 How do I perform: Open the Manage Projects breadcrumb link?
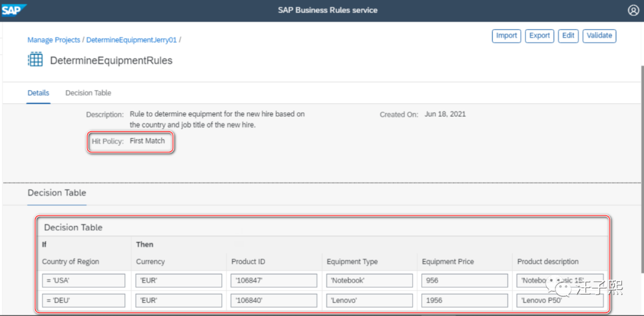(x=54, y=41)
